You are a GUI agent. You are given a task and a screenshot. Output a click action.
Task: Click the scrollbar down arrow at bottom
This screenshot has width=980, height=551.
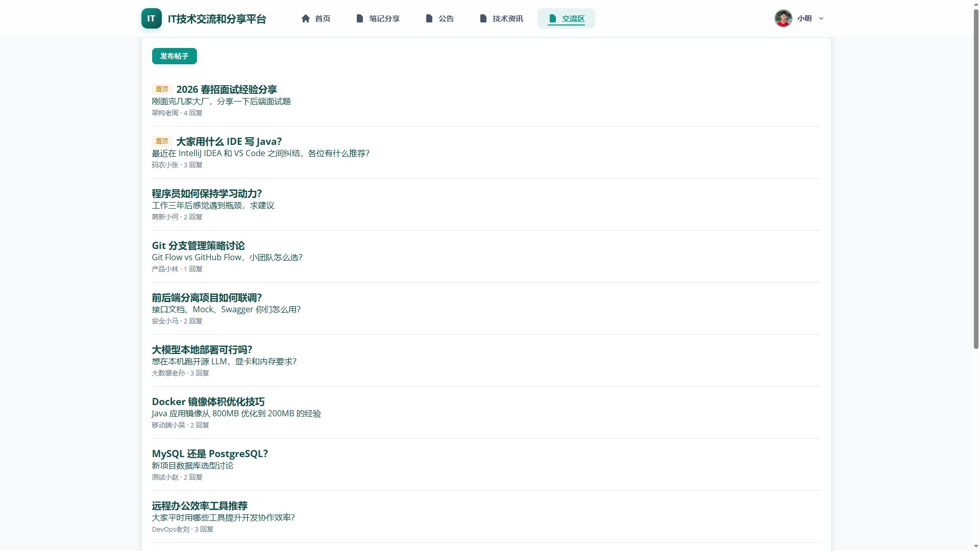pyautogui.click(x=976, y=546)
